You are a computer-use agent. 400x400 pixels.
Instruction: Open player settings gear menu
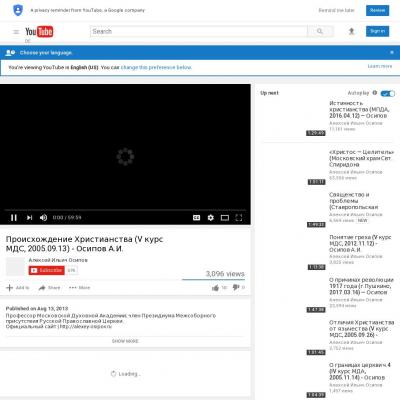point(211,218)
